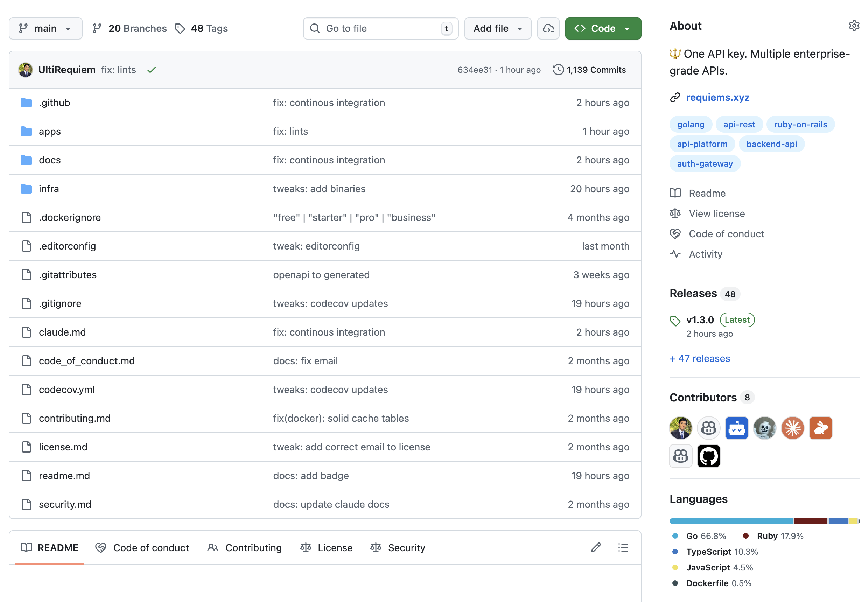Viewport: 868px width, 602px height.
Task: Expand the Add file dropdown
Action: 498,28
